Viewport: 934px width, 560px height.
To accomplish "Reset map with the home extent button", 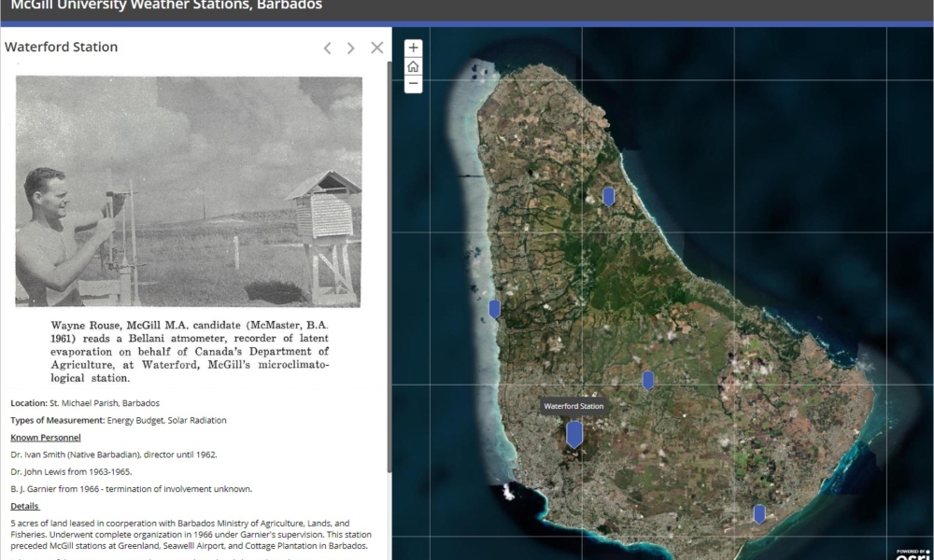I will [x=413, y=66].
